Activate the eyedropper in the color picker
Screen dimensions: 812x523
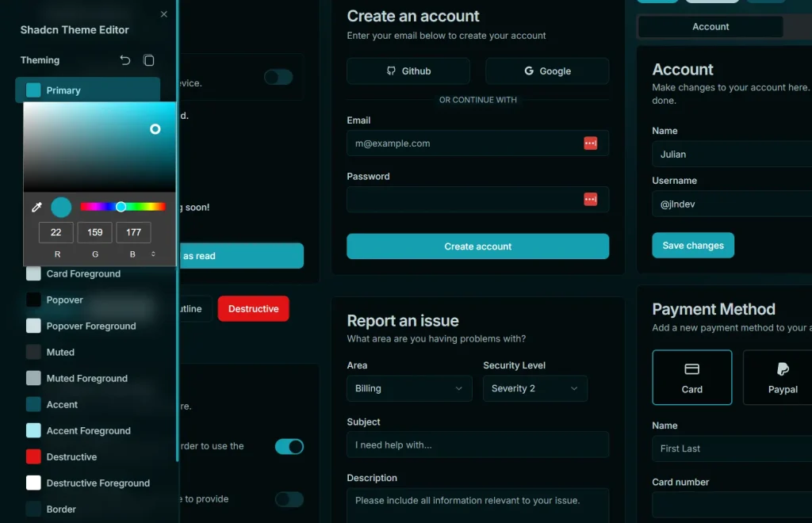tap(35, 207)
